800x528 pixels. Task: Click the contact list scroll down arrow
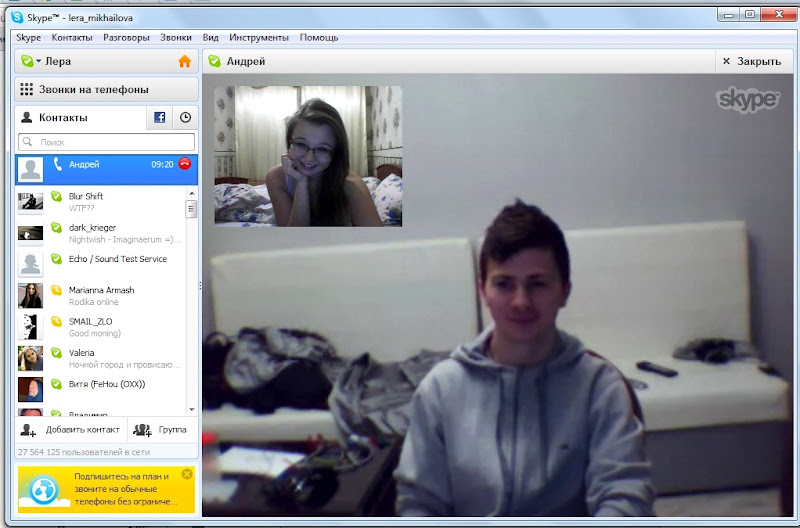(x=192, y=410)
